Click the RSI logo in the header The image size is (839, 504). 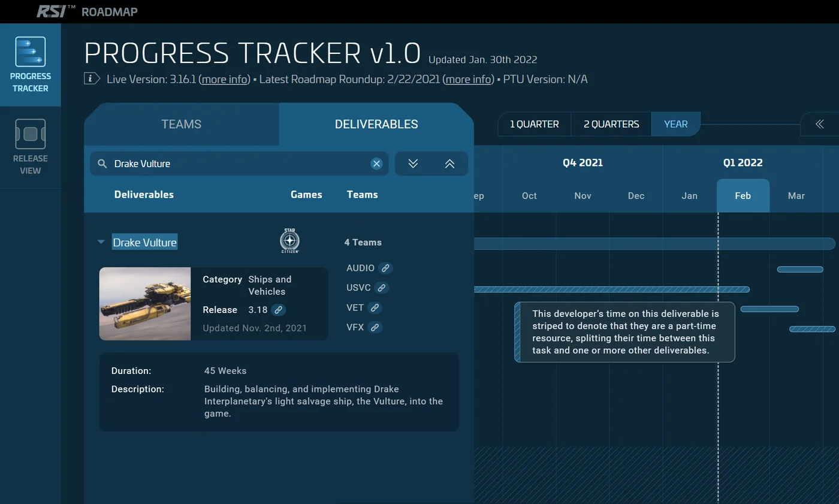pyautogui.click(x=55, y=11)
